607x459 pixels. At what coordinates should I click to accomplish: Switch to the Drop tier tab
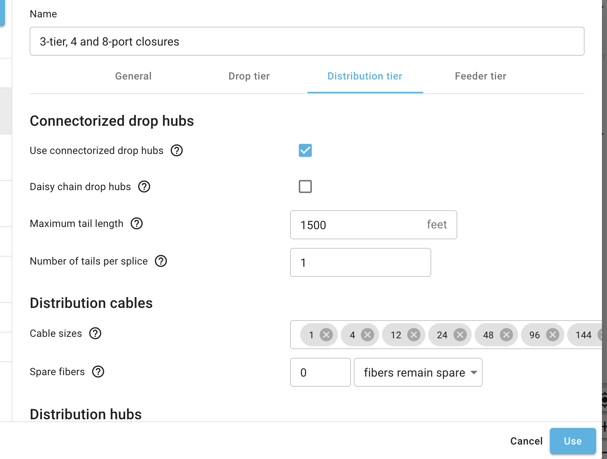coord(249,76)
